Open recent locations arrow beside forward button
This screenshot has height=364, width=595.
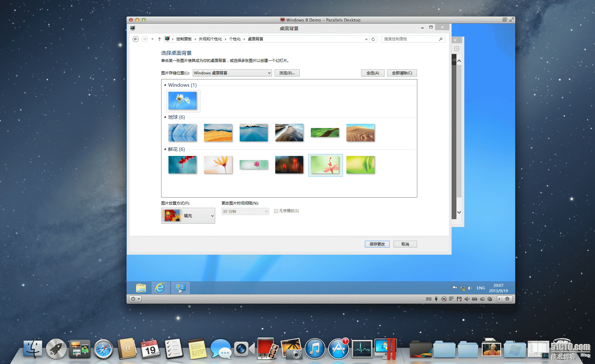152,39
